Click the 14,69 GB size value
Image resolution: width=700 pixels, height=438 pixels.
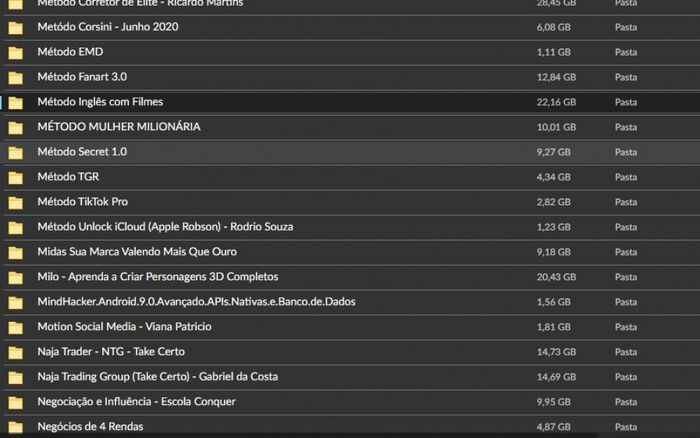[x=556, y=377]
